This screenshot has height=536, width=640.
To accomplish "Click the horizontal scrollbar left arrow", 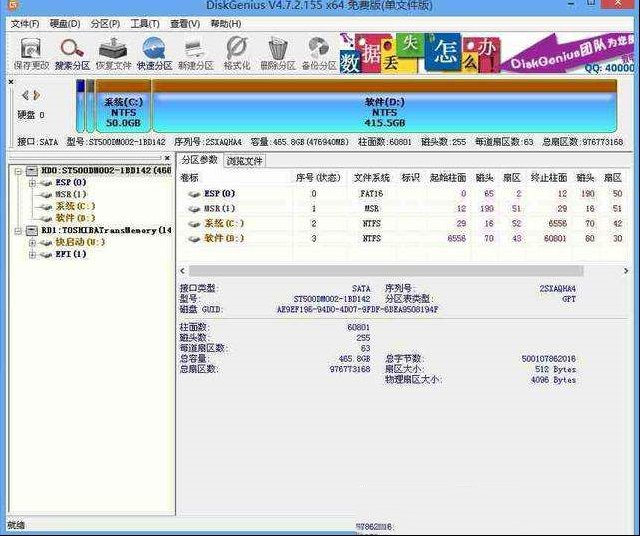I will 182,270.
